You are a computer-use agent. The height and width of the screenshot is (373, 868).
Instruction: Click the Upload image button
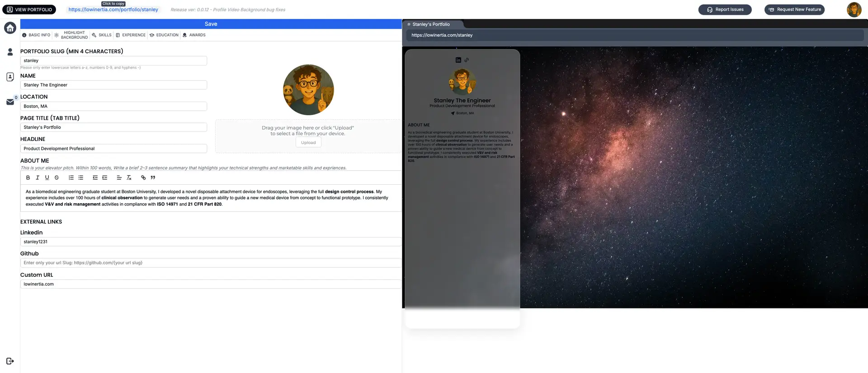click(x=308, y=143)
